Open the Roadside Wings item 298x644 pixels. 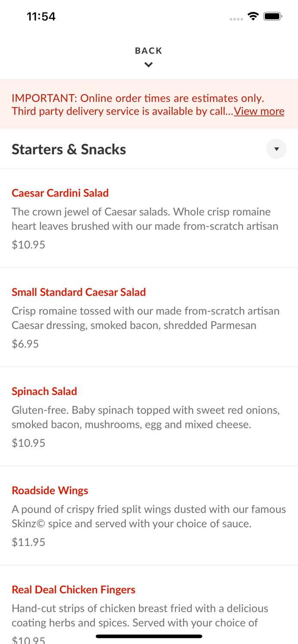coord(50,491)
